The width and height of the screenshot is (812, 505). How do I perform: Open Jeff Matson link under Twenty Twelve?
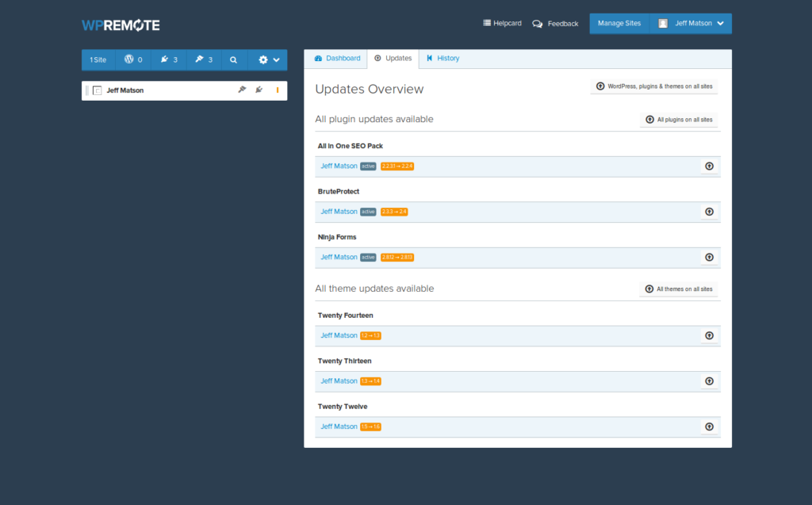[x=339, y=427]
